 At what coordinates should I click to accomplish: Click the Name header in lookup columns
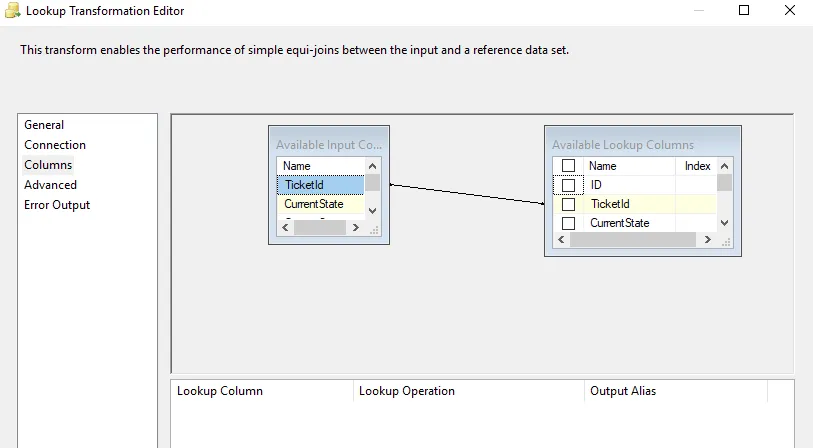point(629,166)
